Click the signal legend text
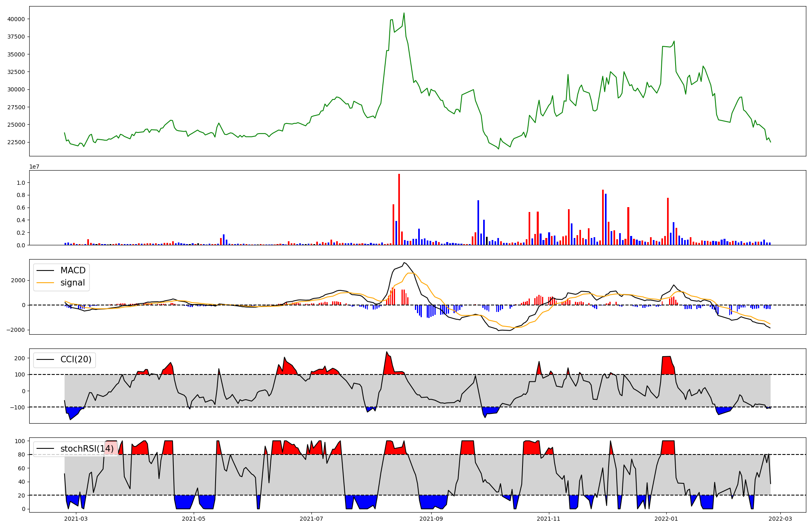This screenshot has width=812, height=528. (73, 283)
